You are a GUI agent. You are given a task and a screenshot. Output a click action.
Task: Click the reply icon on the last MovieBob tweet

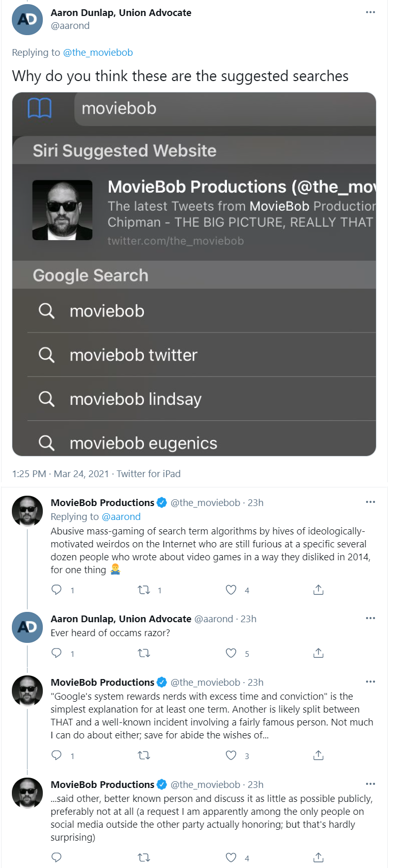point(57,858)
